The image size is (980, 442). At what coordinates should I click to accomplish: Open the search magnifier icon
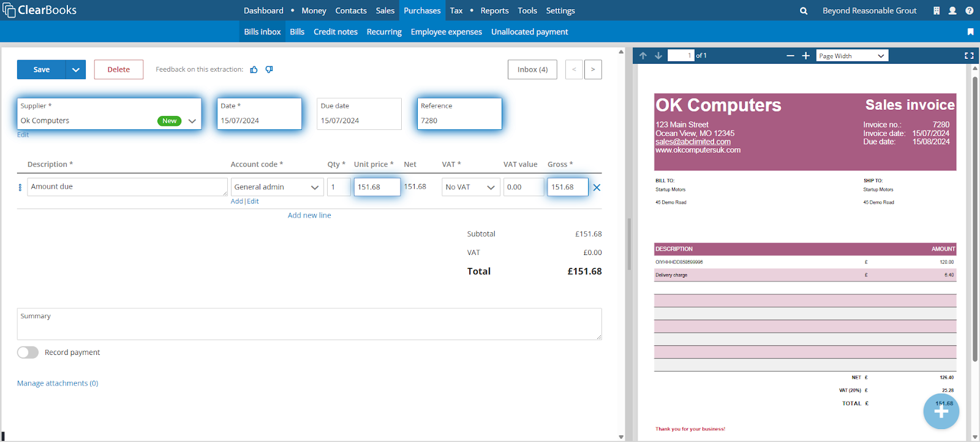tap(804, 10)
